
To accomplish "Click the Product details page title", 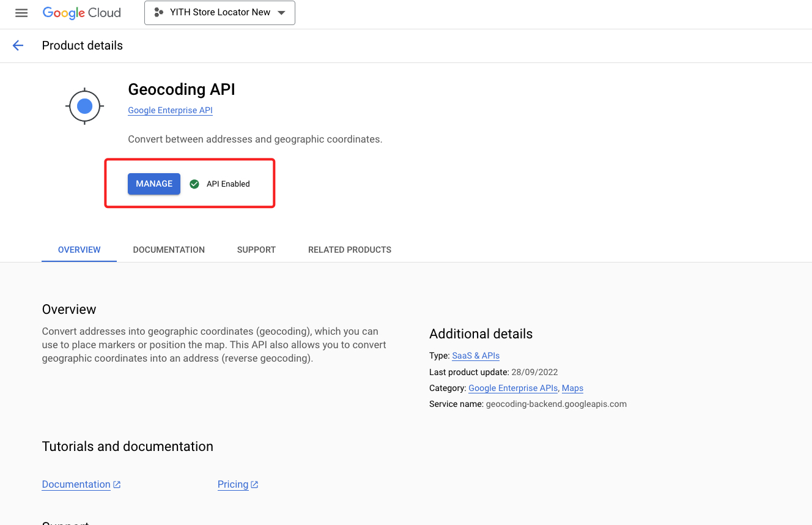I will [x=83, y=45].
